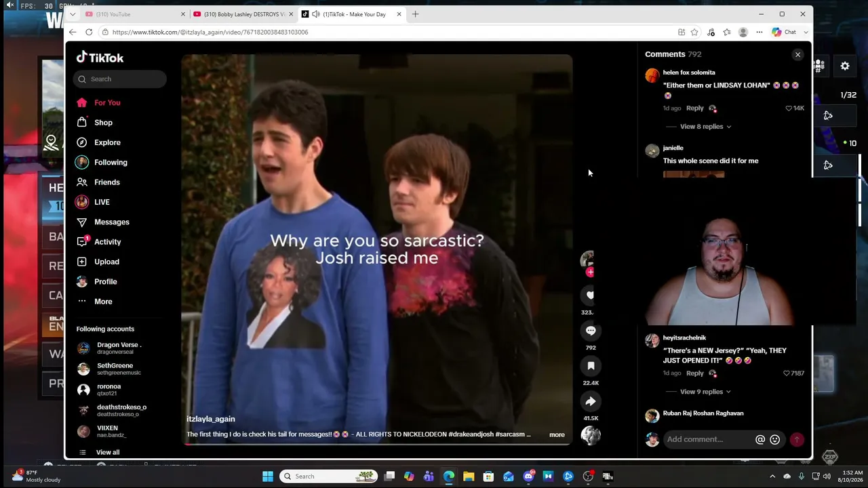The height and width of the screenshot is (488, 868).
Task: Add this page to favorites star
Action: click(x=694, y=32)
